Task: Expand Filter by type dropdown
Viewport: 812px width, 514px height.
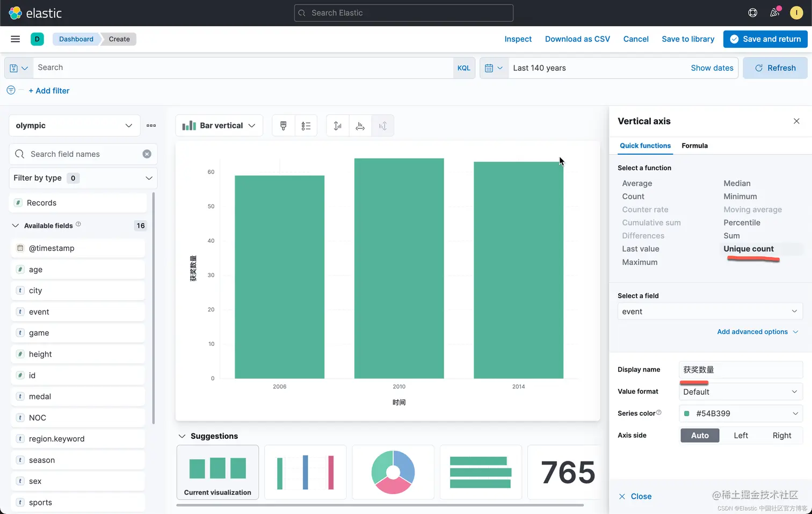Action: tap(83, 178)
